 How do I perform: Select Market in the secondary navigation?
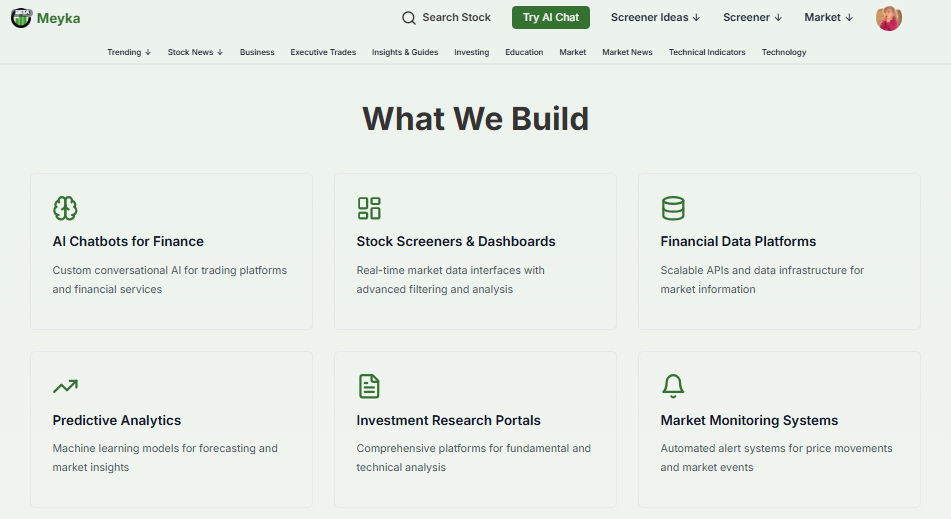[x=573, y=52]
